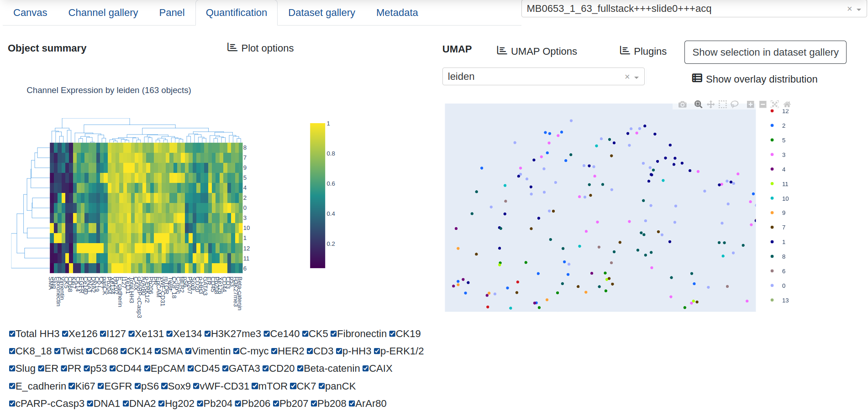Activate the Pan tool on UMAP plot
This screenshot has height=416, width=868.
coord(710,104)
